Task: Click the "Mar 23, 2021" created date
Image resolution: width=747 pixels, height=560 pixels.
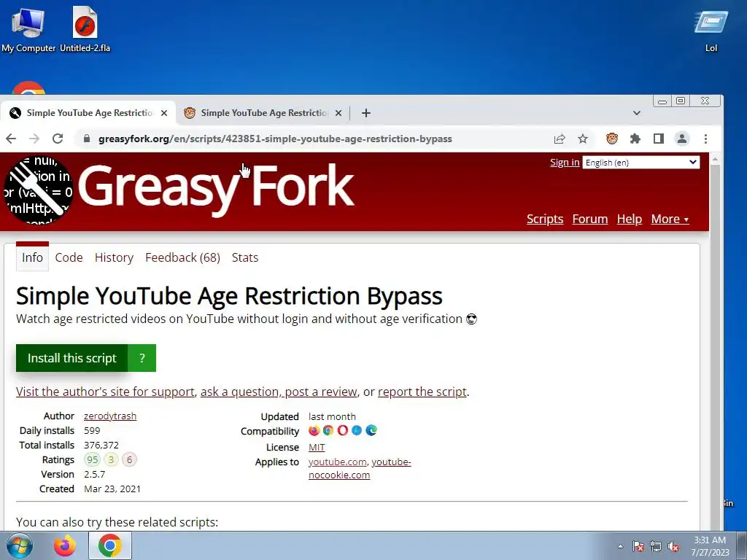Action: (x=112, y=489)
